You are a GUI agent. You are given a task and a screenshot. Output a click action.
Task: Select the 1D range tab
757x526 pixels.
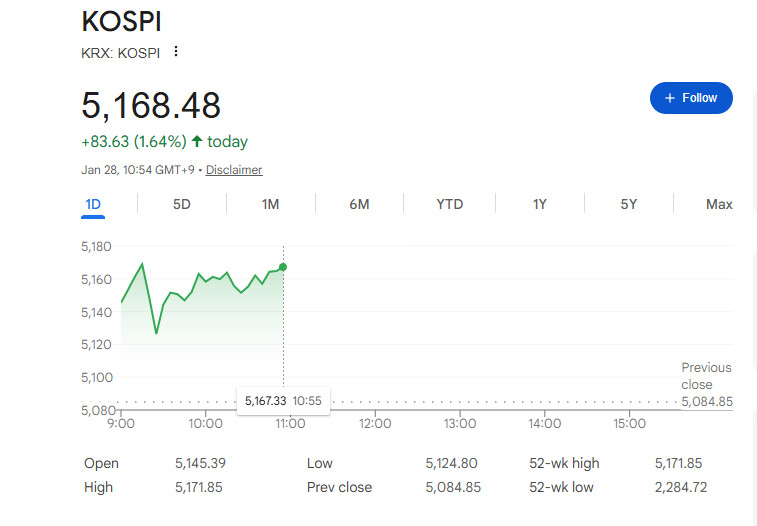point(93,204)
